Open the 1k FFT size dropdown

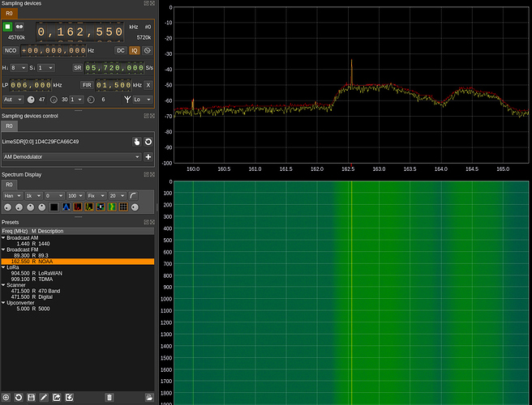[33, 195]
